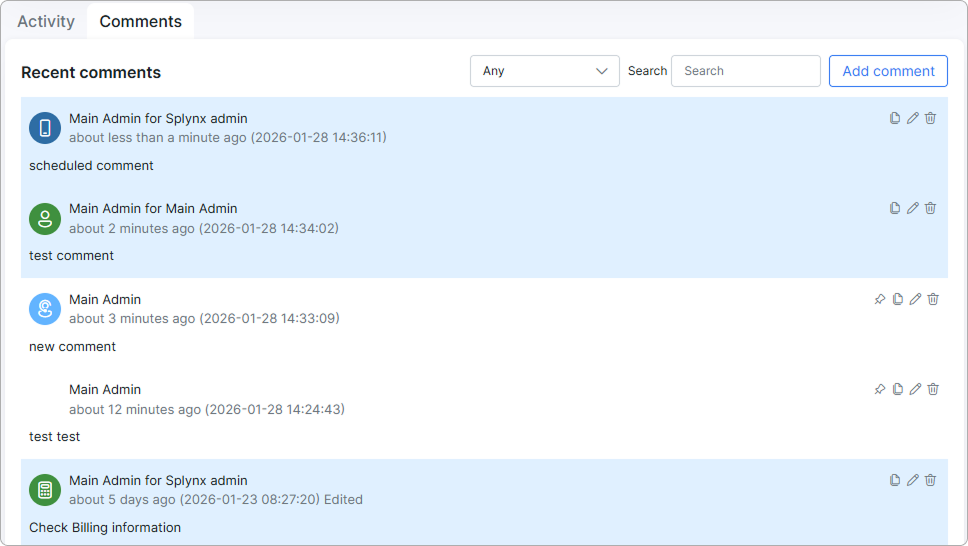Delete the 'Check Billing information' comment
This screenshot has width=968, height=546.
[930, 480]
